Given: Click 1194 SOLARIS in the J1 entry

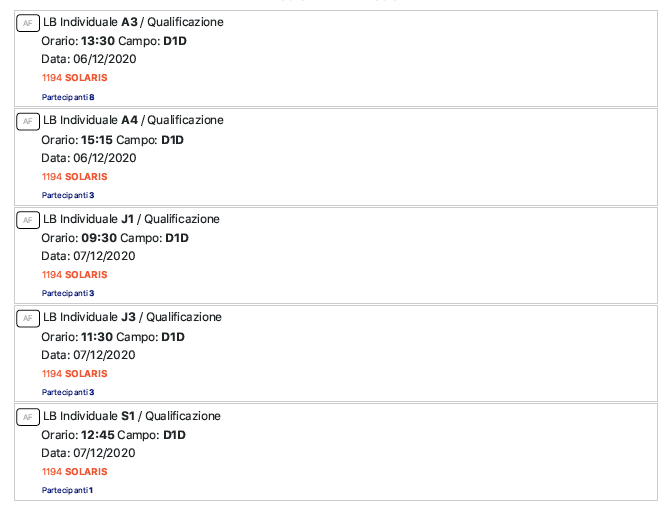Looking at the screenshot, I should tap(74, 275).
